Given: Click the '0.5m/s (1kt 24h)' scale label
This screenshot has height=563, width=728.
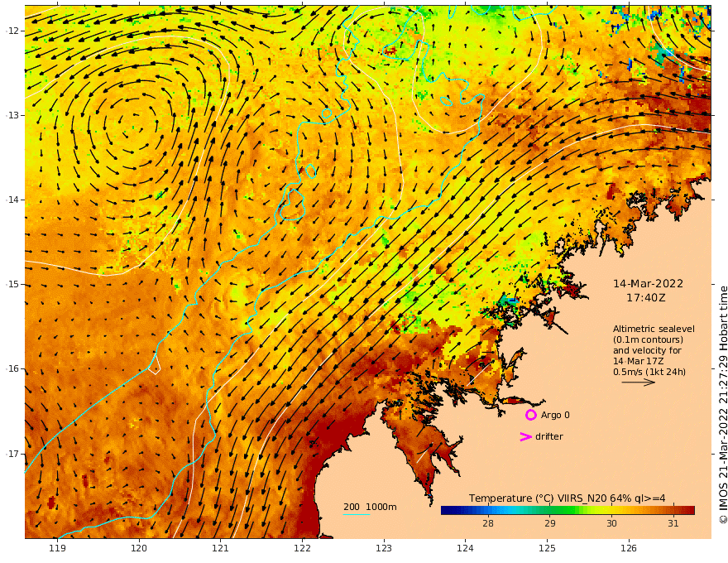Looking at the screenshot, I should 649,372.
